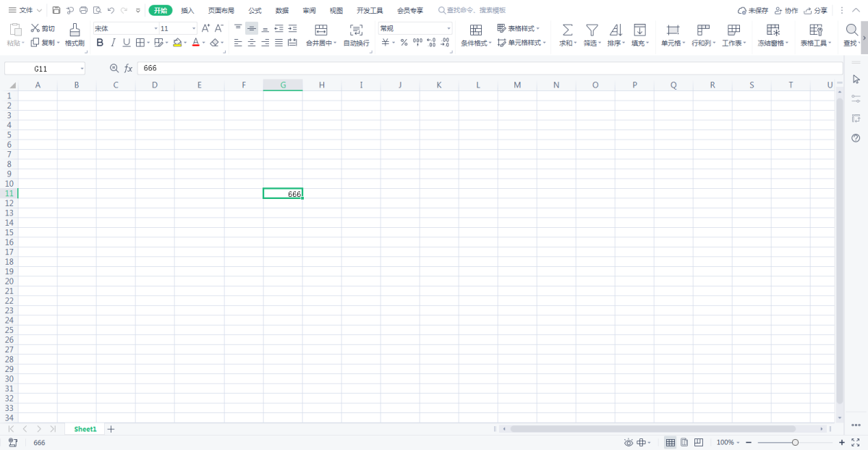Open number format dropdown (常规)
Image resolution: width=868 pixels, height=450 pixels.
[x=448, y=28]
